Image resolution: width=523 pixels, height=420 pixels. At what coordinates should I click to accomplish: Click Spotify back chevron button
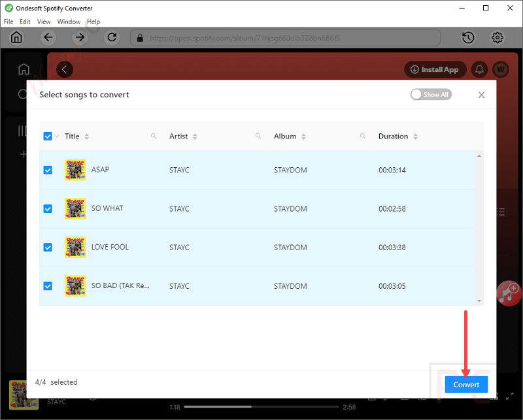click(x=65, y=69)
